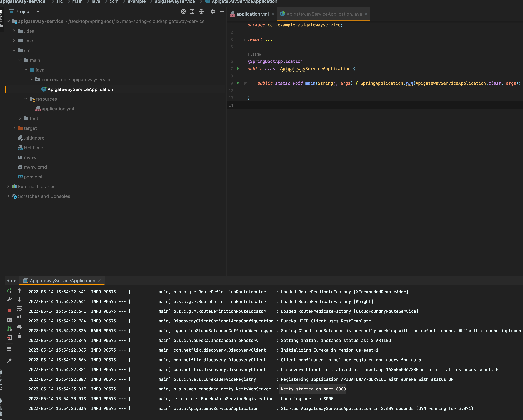Image resolution: width=523 pixels, height=420 pixels.
Task: Rerun ApigatewayServiceApplication with the green rerun icon
Action: [x=9, y=291]
